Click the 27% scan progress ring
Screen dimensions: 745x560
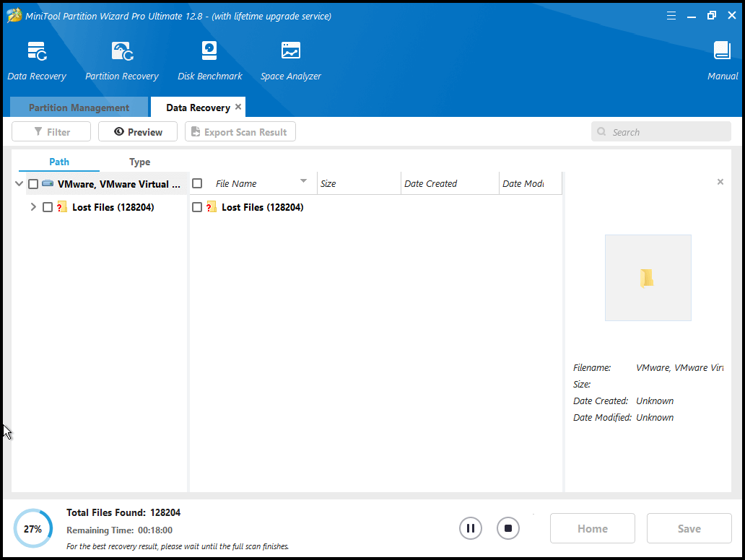pyautogui.click(x=32, y=528)
